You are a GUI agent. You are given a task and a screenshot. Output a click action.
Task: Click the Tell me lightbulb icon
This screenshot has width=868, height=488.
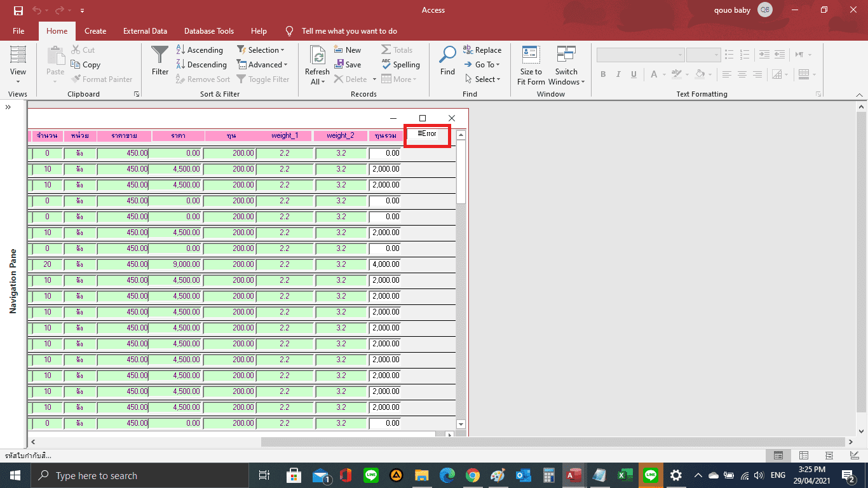[x=290, y=30]
